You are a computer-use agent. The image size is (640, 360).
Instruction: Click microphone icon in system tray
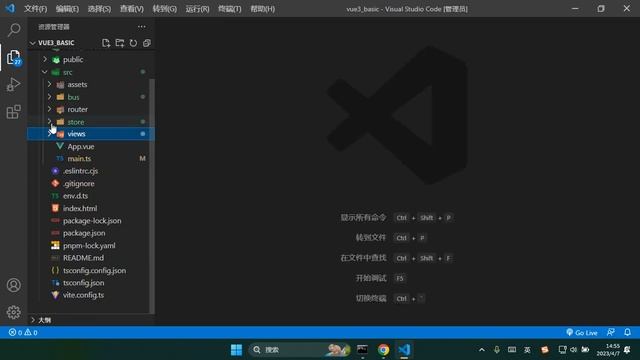click(x=497, y=350)
